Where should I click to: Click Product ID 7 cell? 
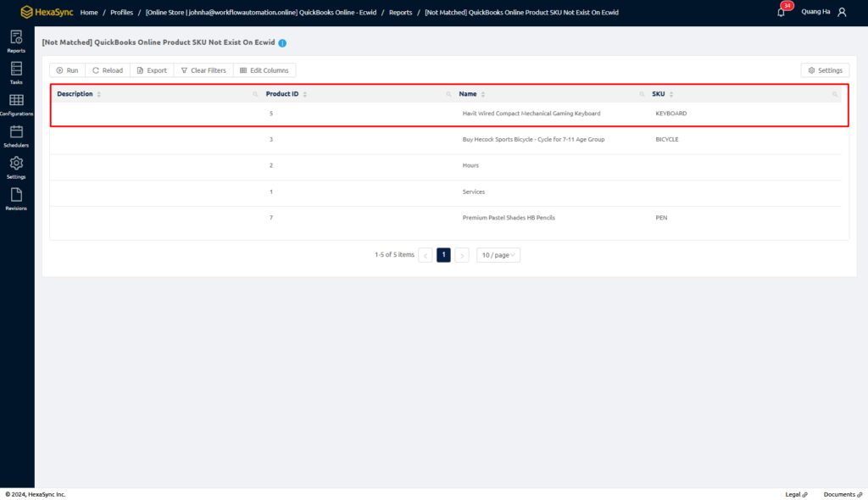tap(271, 218)
